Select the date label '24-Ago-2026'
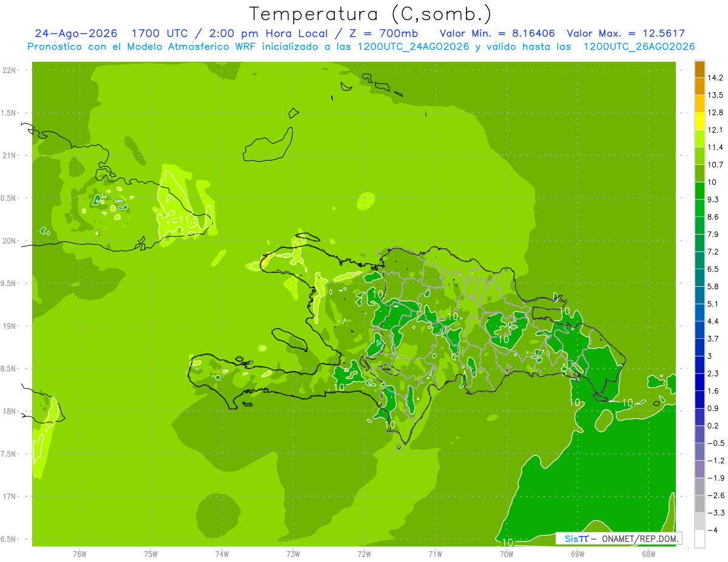 76,33
